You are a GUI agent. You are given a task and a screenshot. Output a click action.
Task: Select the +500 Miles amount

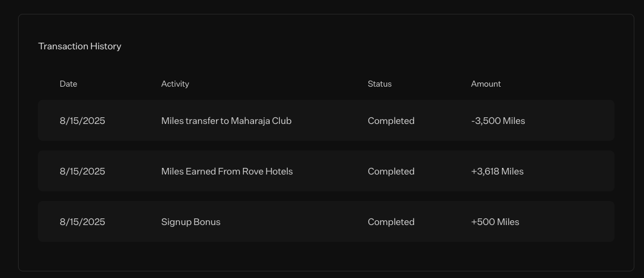point(495,222)
